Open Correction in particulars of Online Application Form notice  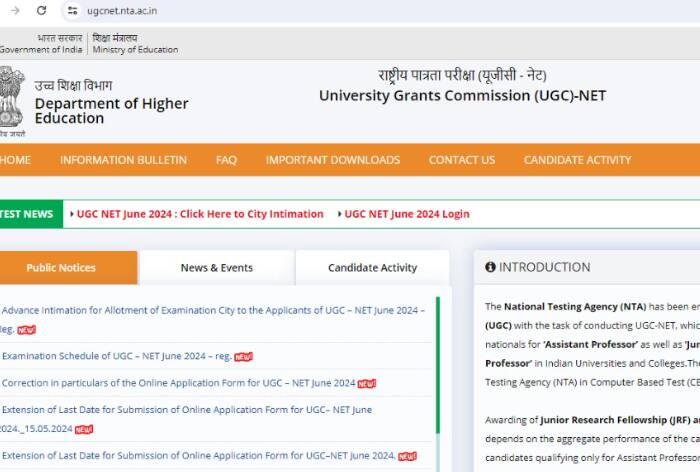179,383
